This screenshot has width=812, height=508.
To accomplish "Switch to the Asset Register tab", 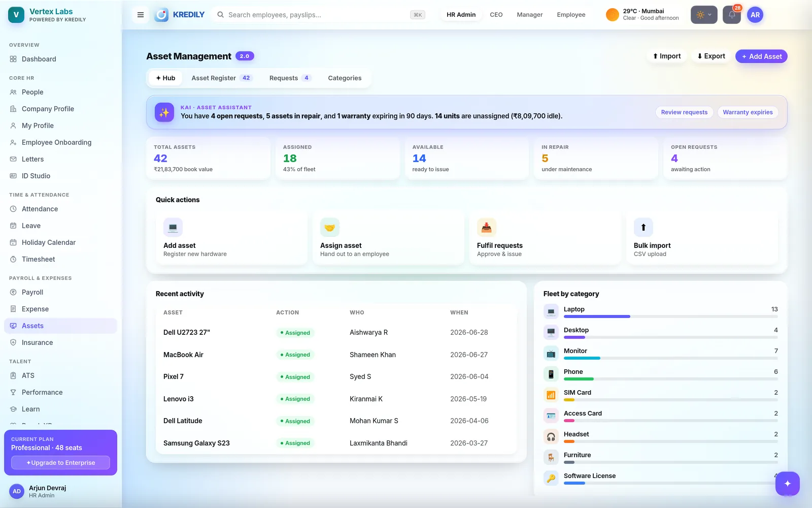I will pyautogui.click(x=221, y=78).
